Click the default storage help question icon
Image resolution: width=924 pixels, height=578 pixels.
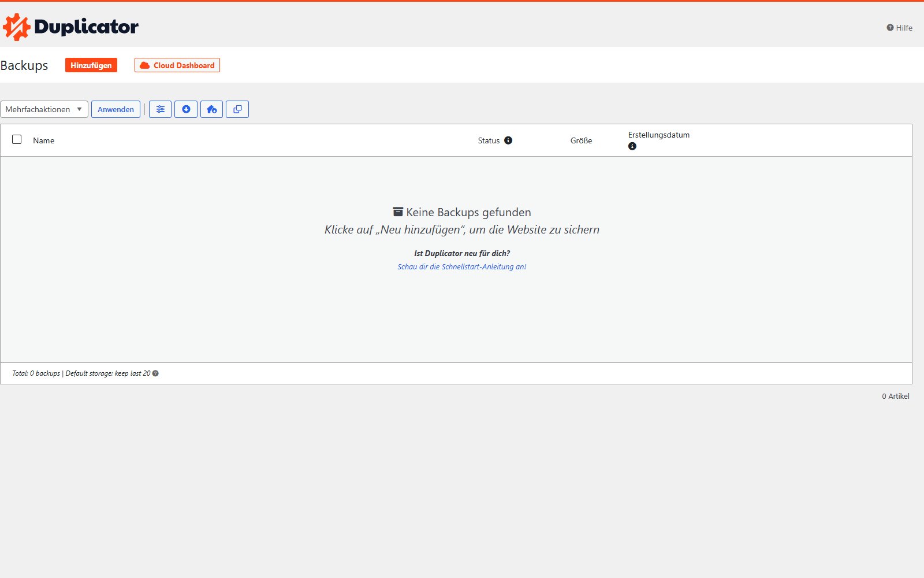click(155, 373)
